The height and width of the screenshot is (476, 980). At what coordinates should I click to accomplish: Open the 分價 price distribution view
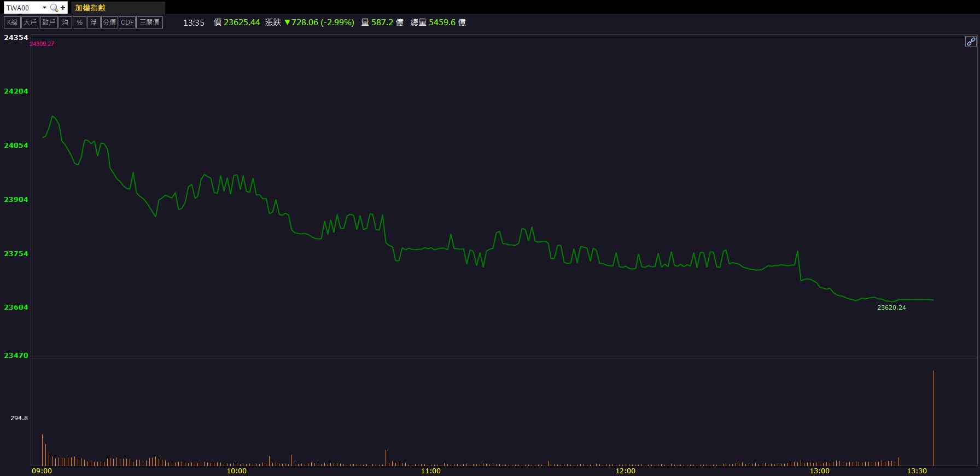click(x=109, y=22)
